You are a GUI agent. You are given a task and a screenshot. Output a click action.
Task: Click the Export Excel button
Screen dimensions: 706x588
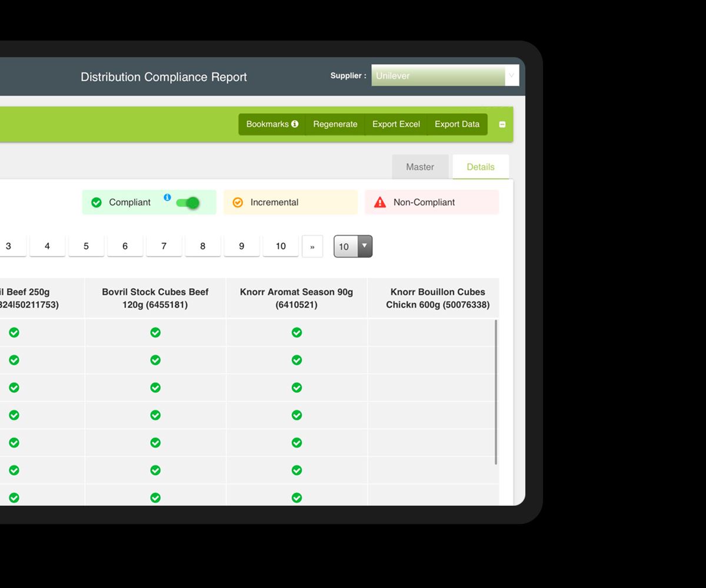(x=396, y=124)
